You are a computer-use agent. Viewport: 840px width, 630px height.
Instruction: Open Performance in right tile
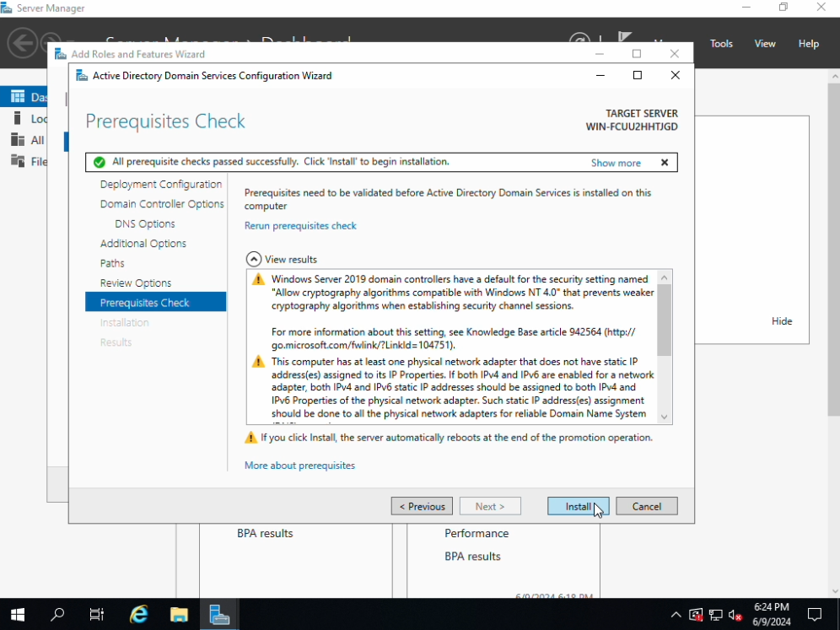[477, 534]
